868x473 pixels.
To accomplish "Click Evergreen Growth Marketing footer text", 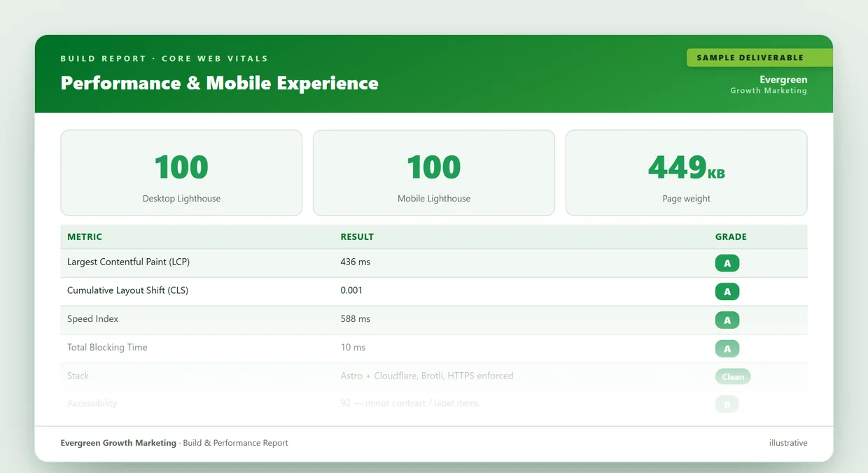I will [118, 443].
